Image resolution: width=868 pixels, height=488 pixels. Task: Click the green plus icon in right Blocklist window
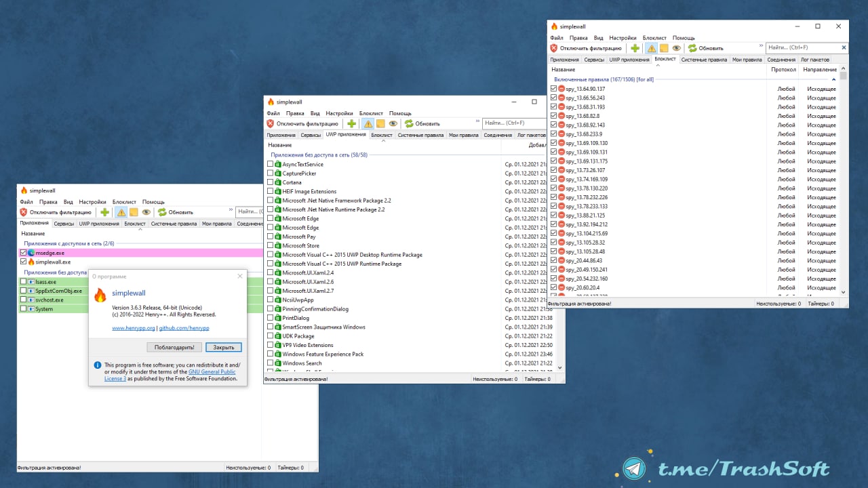click(635, 48)
